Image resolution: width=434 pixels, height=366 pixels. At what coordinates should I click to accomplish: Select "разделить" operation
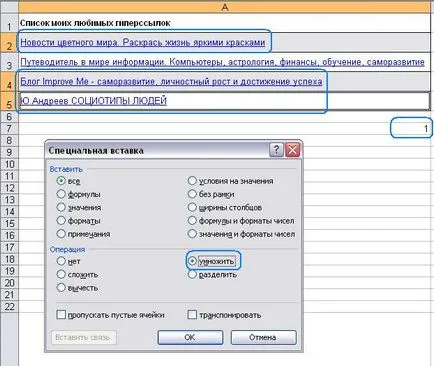[192, 274]
